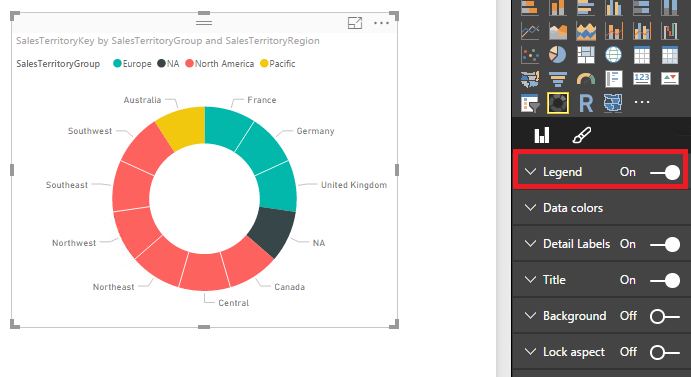Select the Multi-row card visualization
Viewport: 691px width, 377px height.
pyautogui.click(x=614, y=79)
